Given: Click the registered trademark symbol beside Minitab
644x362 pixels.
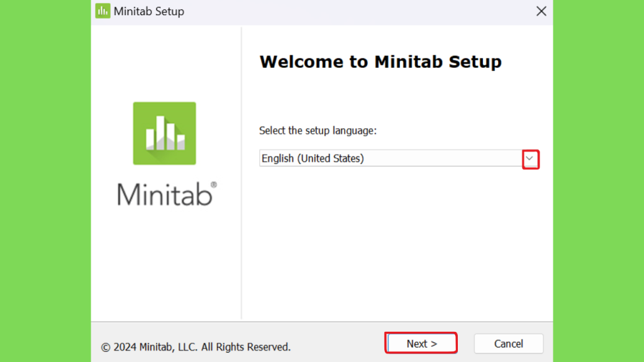Looking at the screenshot, I should [x=214, y=185].
